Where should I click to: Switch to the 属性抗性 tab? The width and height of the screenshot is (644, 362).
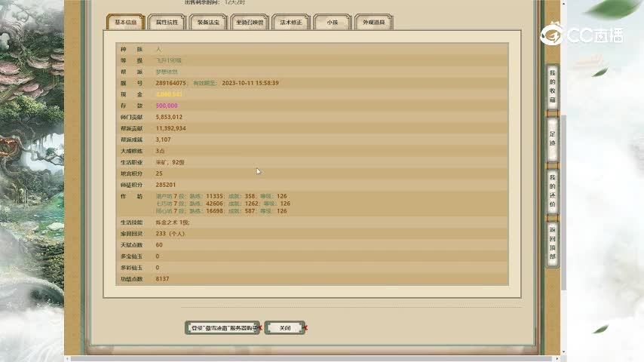pyautogui.click(x=167, y=23)
